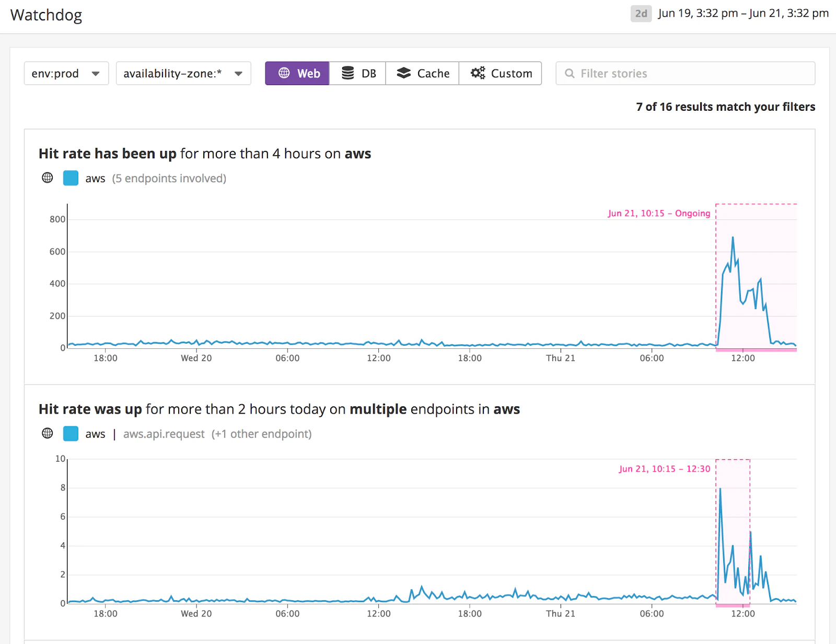The image size is (836, 644).
Task: Click the database stack icon for DB
Action: [x=347, y=73]
